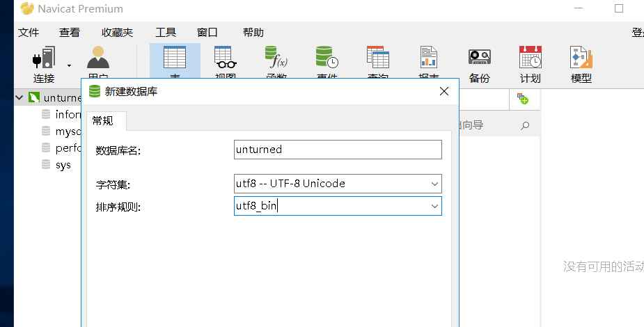Image resolution: width=644 pixels, height=327 pixels.
Task: Select the sys database in tree
Action: click(63, 165)
